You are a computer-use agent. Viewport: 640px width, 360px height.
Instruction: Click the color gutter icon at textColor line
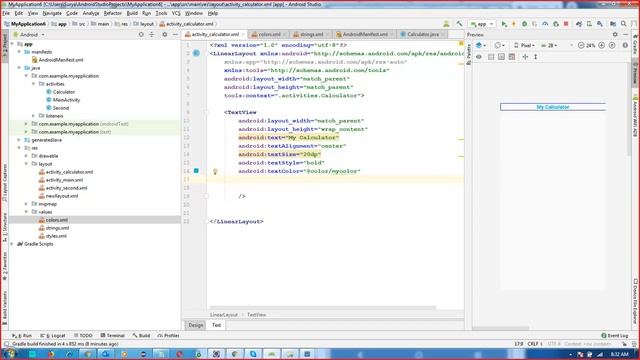tap(196, 171)
